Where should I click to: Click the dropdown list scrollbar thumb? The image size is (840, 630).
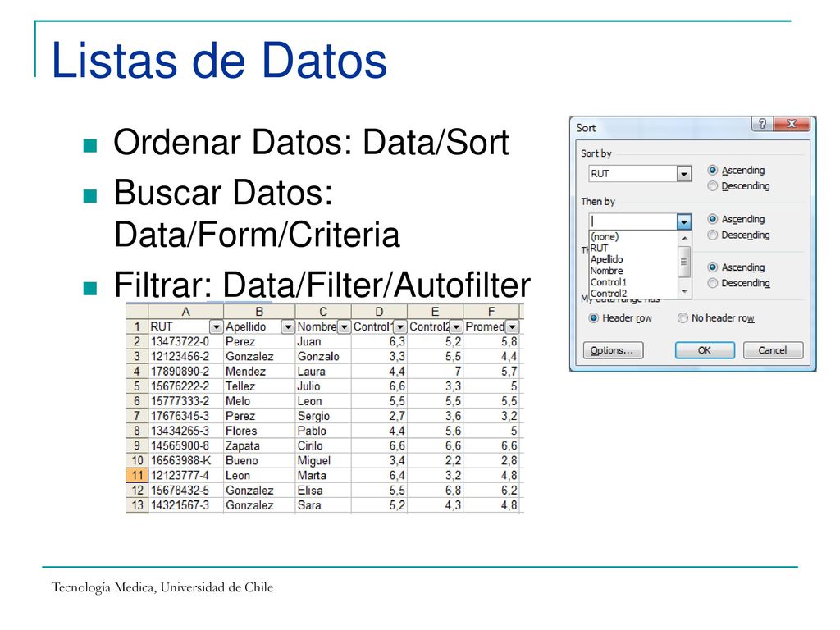pos(684,262)
